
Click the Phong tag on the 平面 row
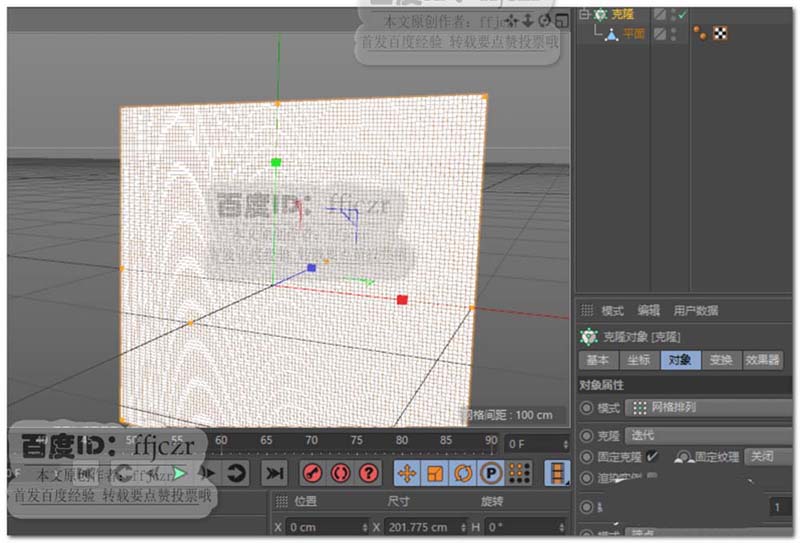pyautogui.click(x=700, y=34)
